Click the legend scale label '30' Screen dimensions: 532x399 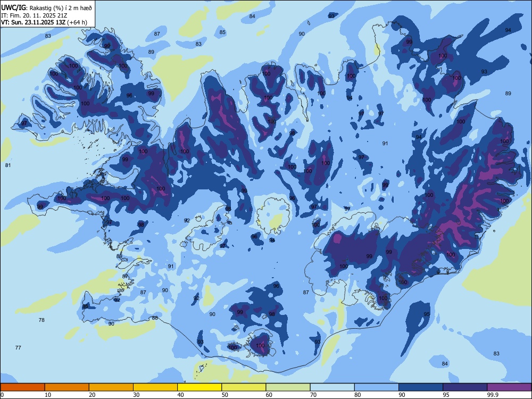tap(136, 395)
